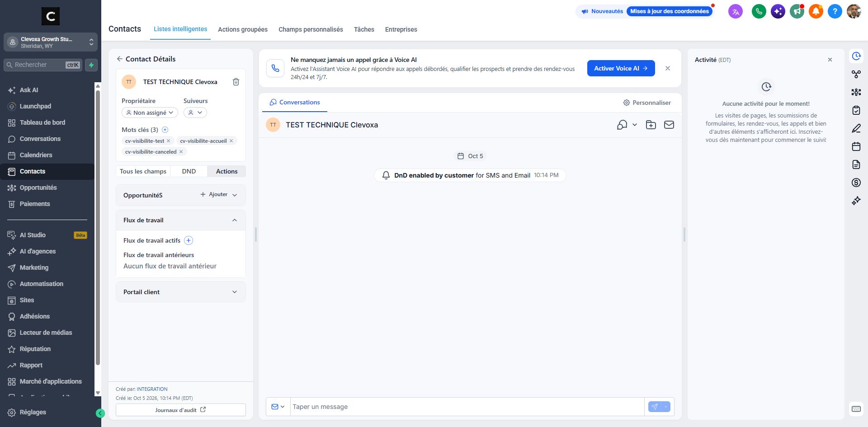Viewport: 868px width, 427px height.
Task: Open the Clevoxa Growth Studio account switcher
Action: pos(51,42)
